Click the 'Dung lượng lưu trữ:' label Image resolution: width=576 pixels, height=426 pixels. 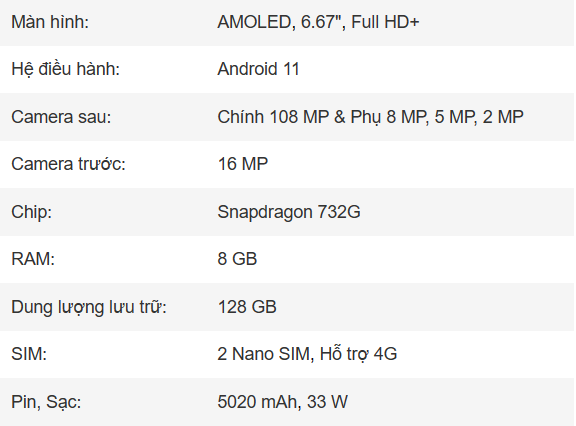pyautogui.click(x=89, y=307)
